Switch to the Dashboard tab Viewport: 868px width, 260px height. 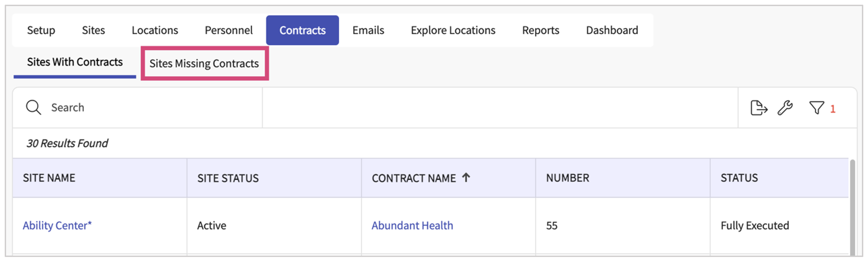click(612, 30)
